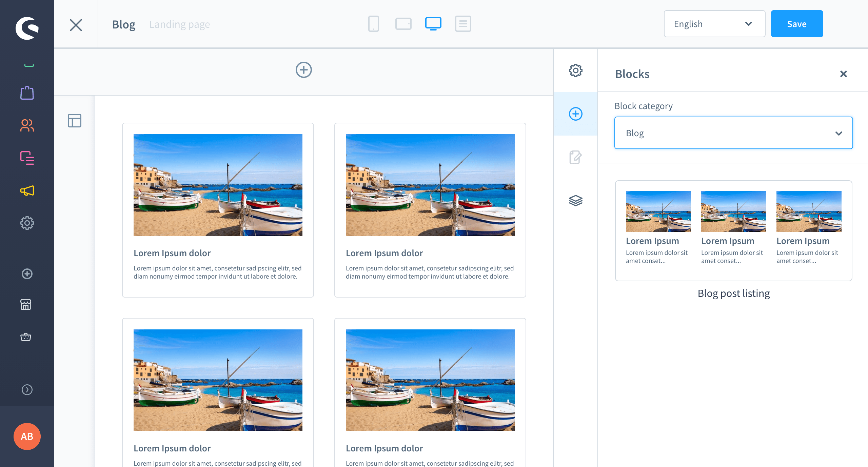868x467 pixels.
Task: Switch to form view mode
Action: 463,24
